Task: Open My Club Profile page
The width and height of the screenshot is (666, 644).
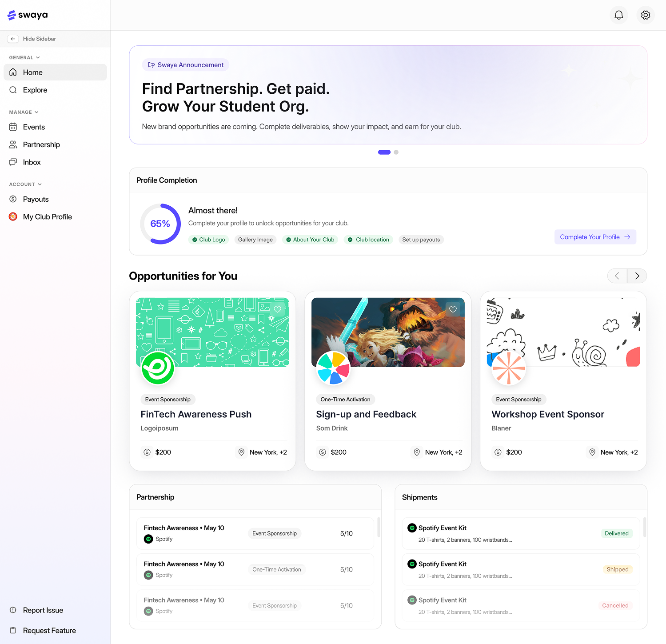Action: click(55, 217)
